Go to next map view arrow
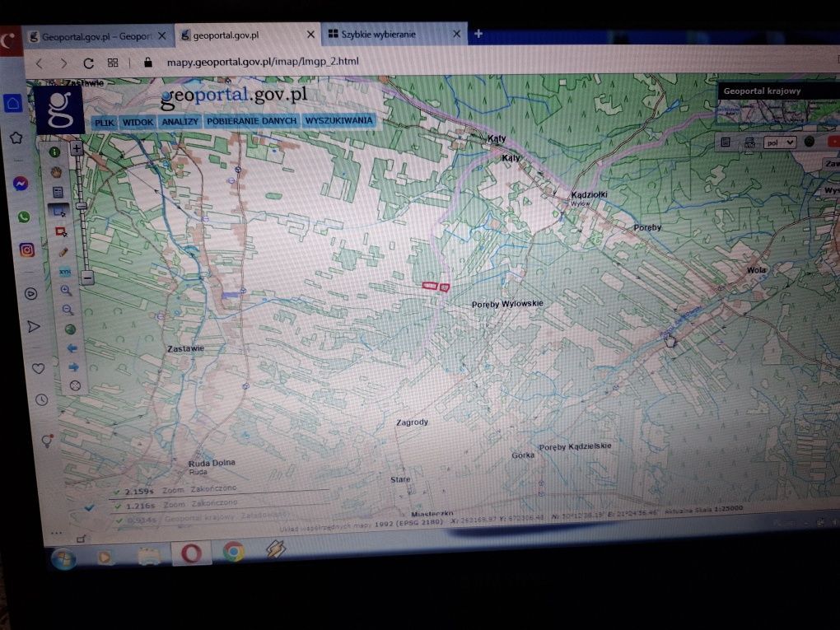 [73, 367]
